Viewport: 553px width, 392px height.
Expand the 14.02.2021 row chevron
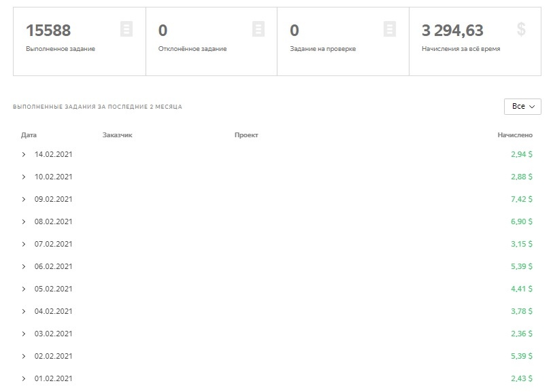24,154
